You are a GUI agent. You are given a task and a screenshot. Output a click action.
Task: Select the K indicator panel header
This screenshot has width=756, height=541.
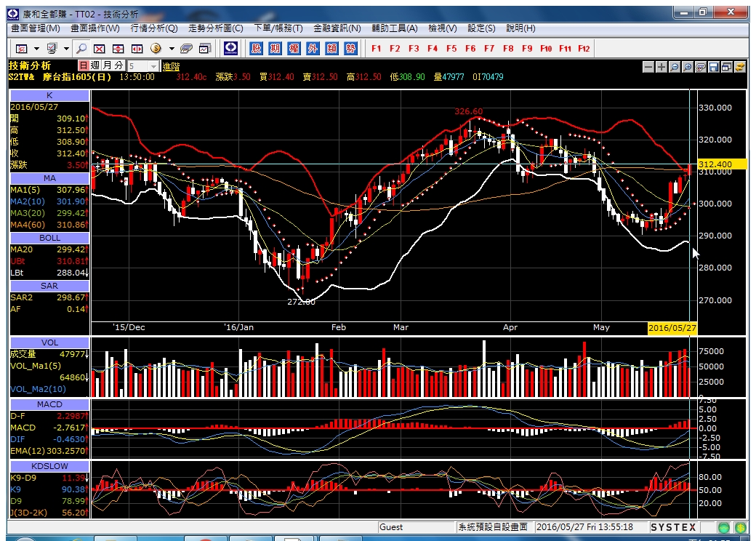click(49, 95)
